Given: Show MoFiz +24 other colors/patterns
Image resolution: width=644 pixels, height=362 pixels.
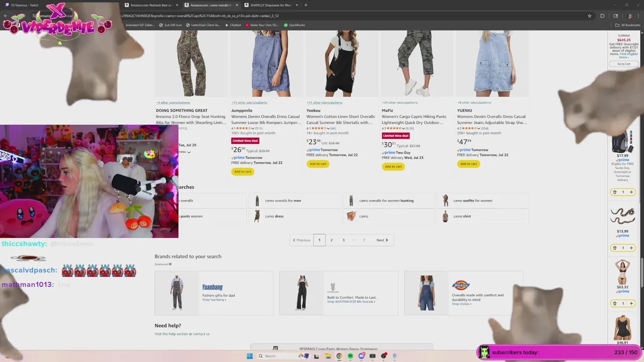Looking at the screenshot, I should (399, 103).
